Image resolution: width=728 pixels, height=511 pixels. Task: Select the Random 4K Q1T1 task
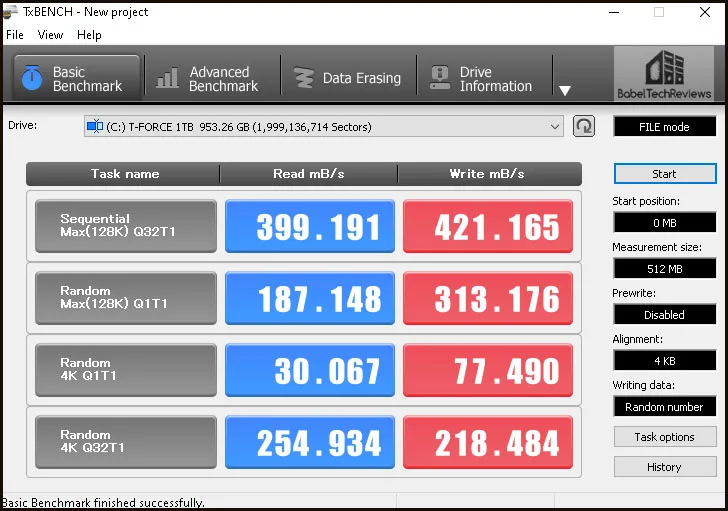[126, 370]
